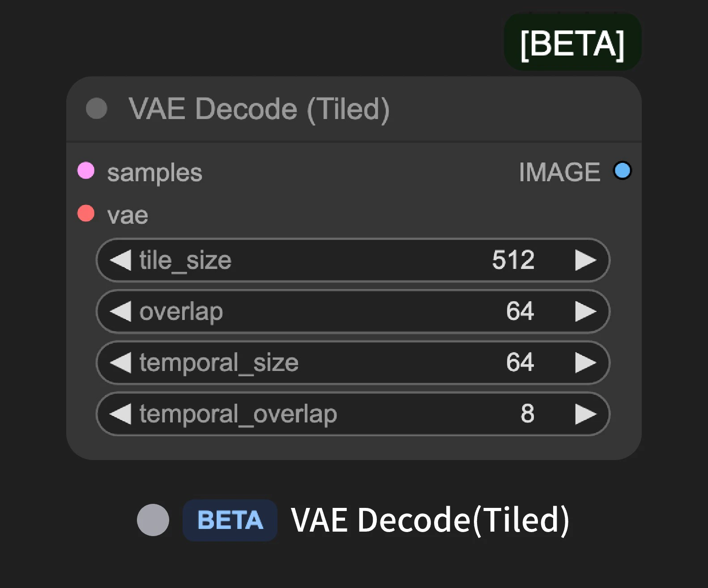This screenshot has width=708, height=588.
Task: Click the circle beside bottom VAE Decode(Tiled) label
Action: 153,519
